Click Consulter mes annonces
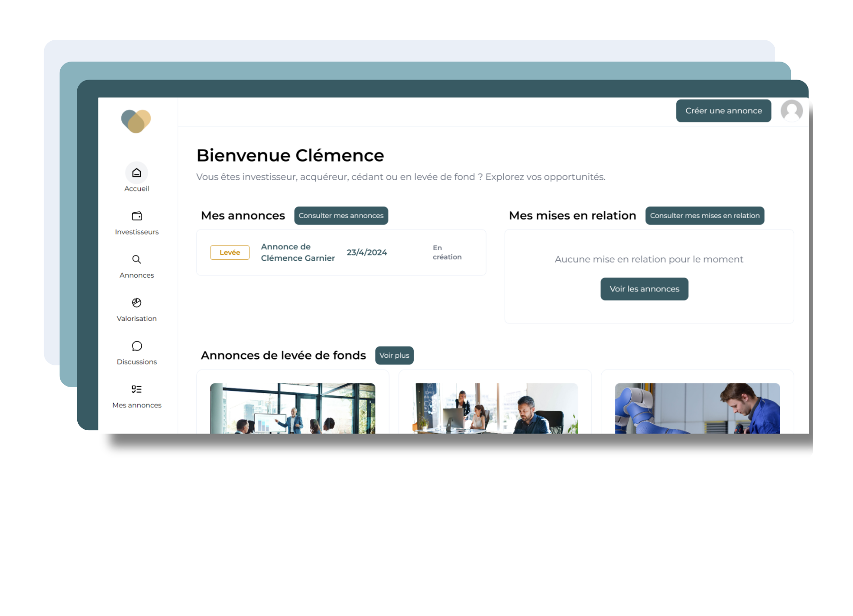This screenshot has width=853, height=616. (341, 216)
